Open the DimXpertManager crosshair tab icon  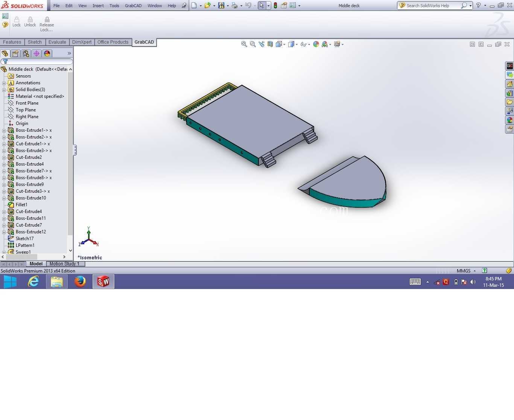tap(36, 53)
